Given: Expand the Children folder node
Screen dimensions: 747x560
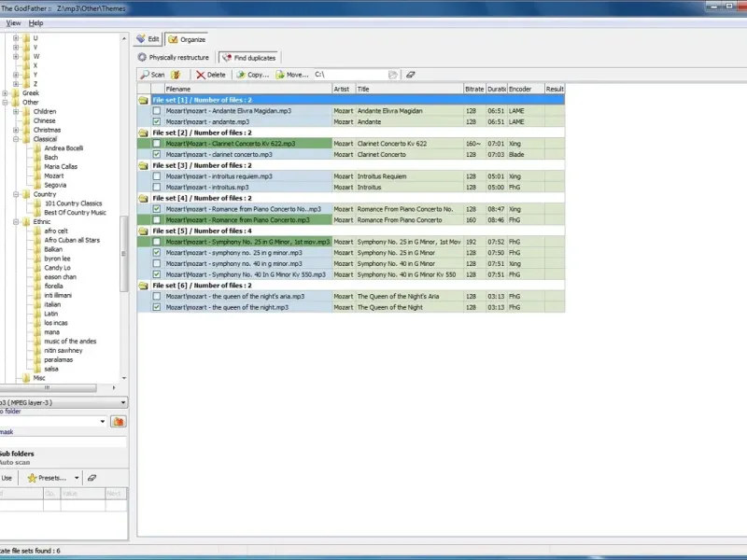Looking at the screenshot, I should (x=16, y=111).
